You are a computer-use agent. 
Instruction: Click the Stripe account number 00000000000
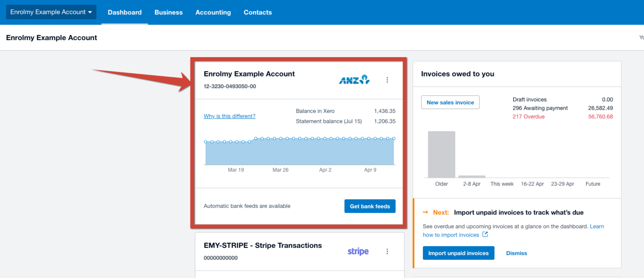click(221, 258)
